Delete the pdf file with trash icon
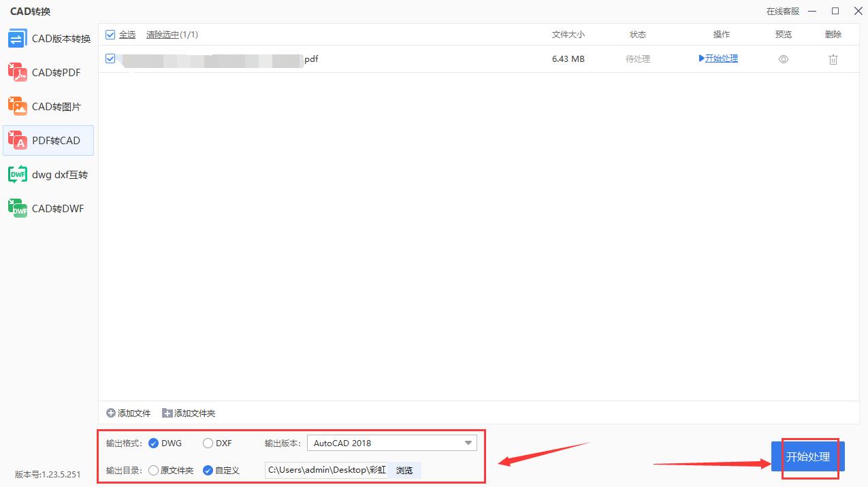 coord(833,59)
